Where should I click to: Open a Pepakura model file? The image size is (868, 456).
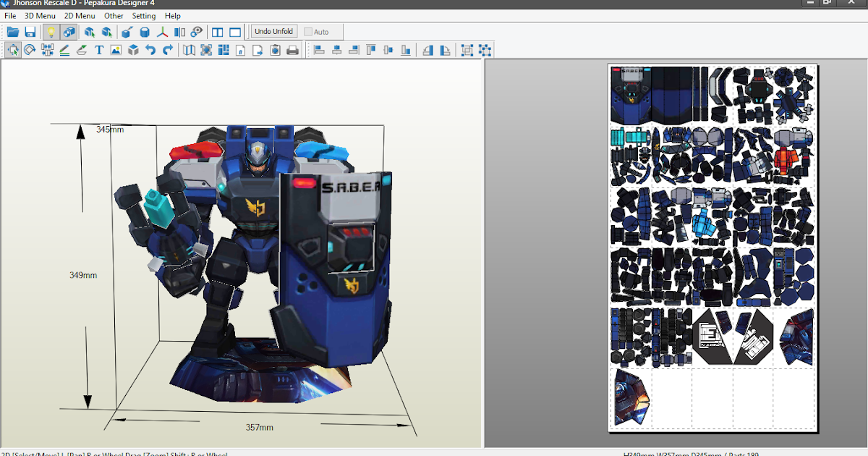point(12,31)
